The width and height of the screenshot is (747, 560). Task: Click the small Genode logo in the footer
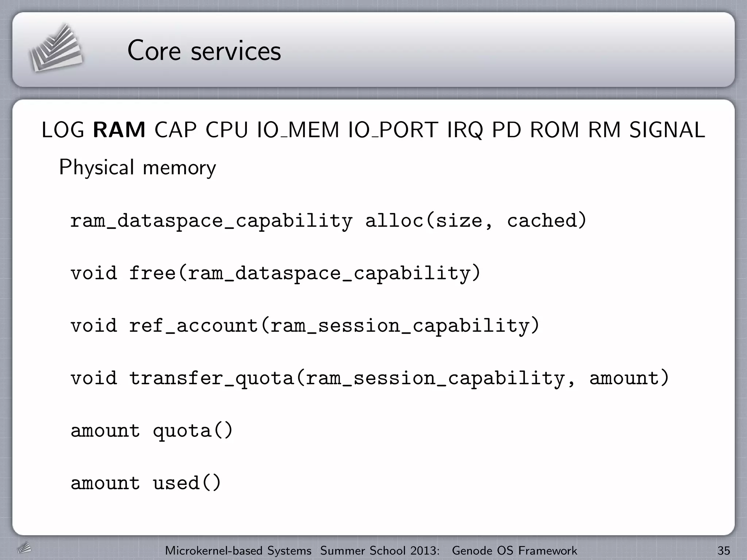24,548
